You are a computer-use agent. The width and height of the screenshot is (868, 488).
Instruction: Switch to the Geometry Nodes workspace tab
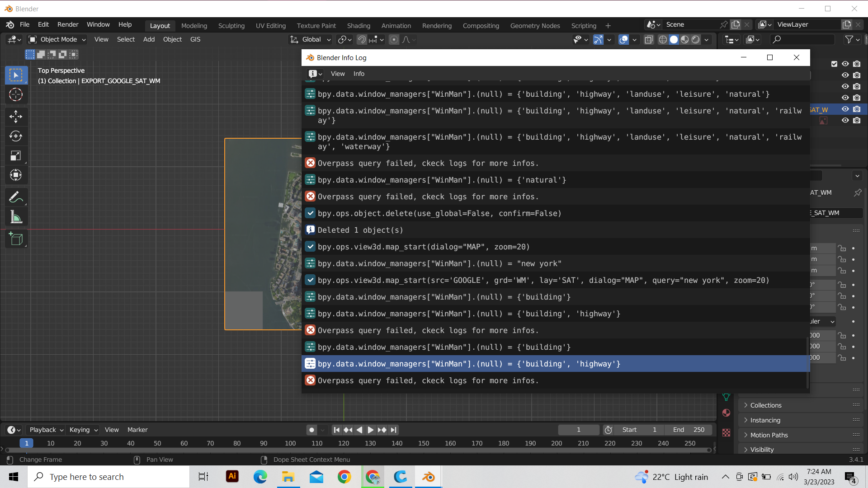(535, 26)
